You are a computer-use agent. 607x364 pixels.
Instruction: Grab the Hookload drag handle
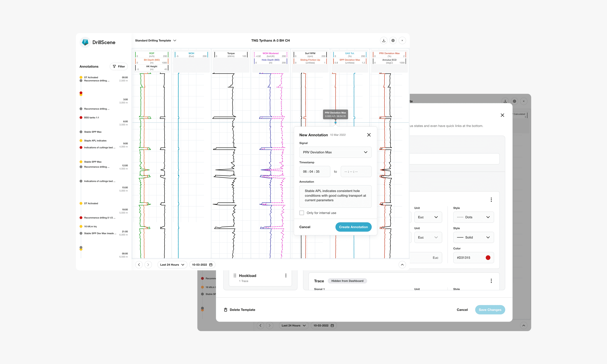pyautogui.click(x=235, y=275)
